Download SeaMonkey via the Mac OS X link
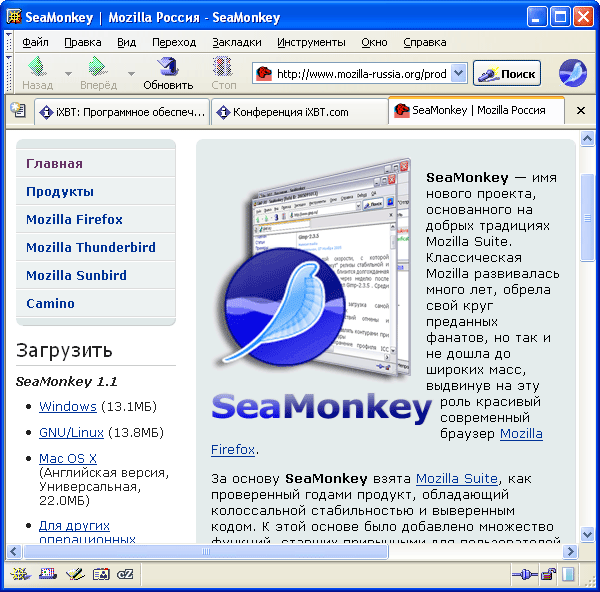 pos(68,458)
